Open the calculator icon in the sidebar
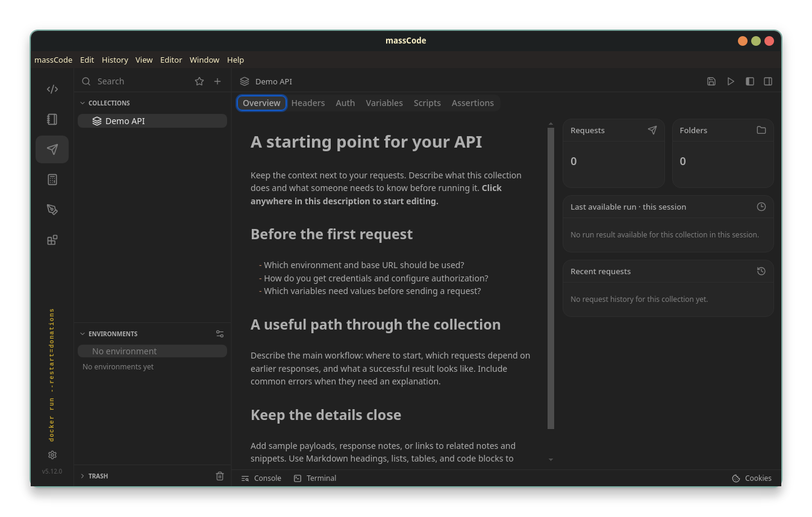The width and height of the screenshot is (812, 517). click(52, 180)
